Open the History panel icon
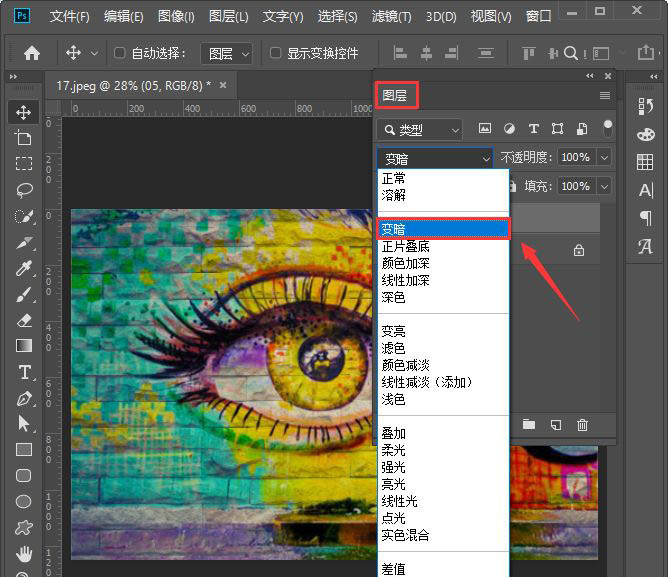Screen dimensions: 668x577 coord(645,107)
